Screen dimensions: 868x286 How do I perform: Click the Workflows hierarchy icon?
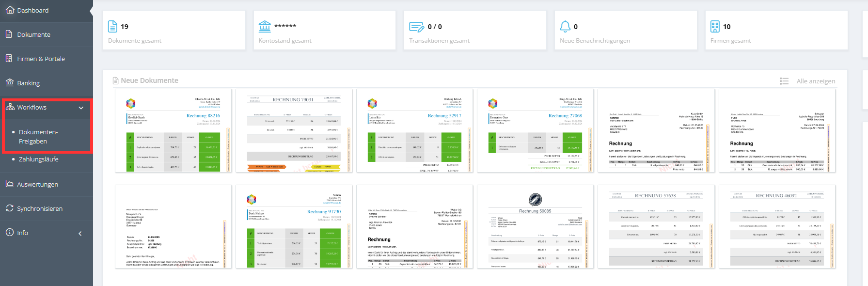pyautogui.click(x=10, y=107)
